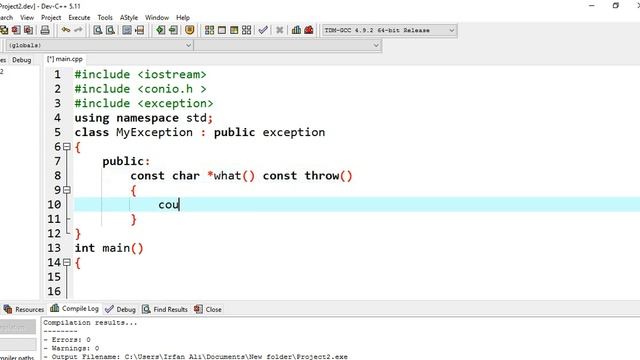
Task: Collapse the what() function body at line 9
Action: (x=67, y=190)
